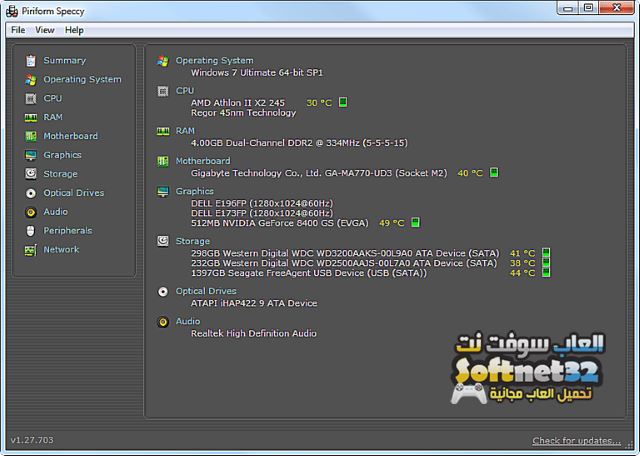Click the Graphics heading link in main panel
Viewport: 640px width, 456px height.
click(195, 191)
